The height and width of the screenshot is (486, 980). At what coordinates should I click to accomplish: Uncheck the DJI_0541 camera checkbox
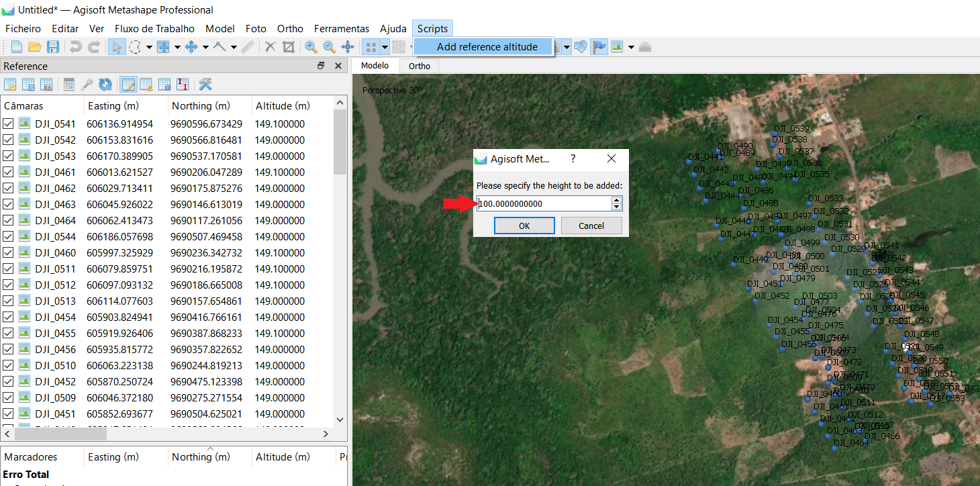pos(8,124)
